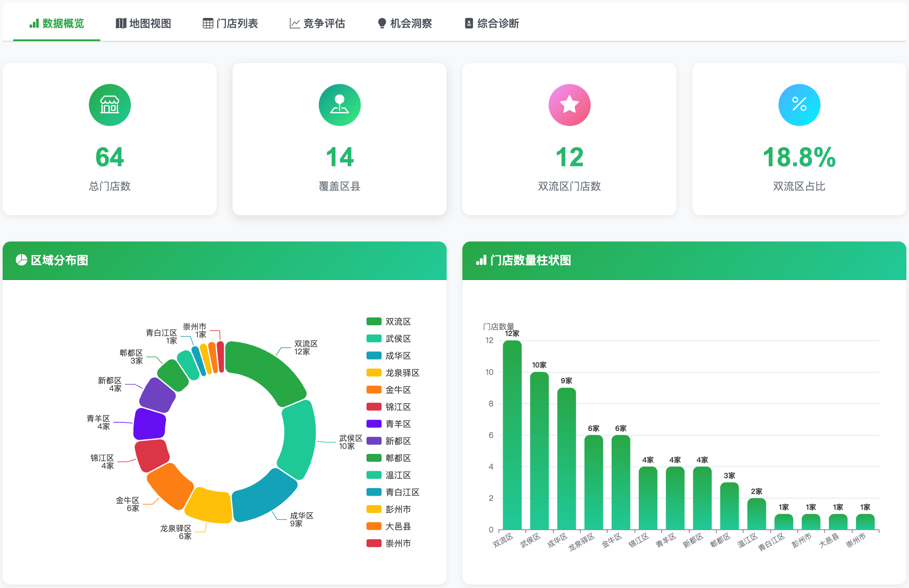Select the red 锦江区 donut slice
The image size is (909, 588).
(x=151, y=455)
